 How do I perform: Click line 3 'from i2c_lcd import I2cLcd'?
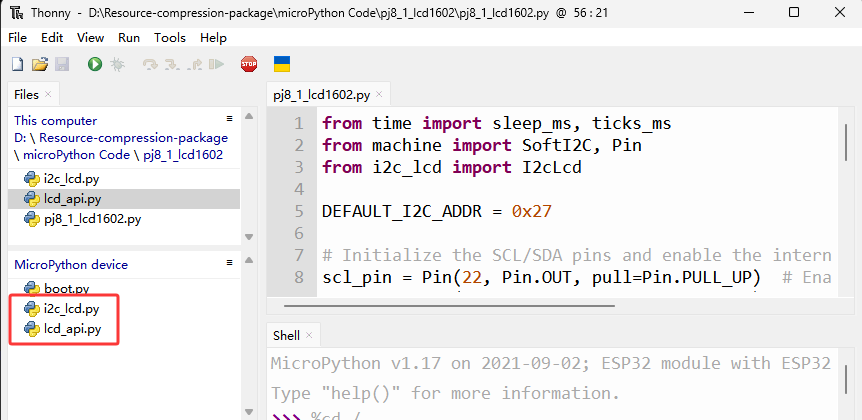[452, 167]
